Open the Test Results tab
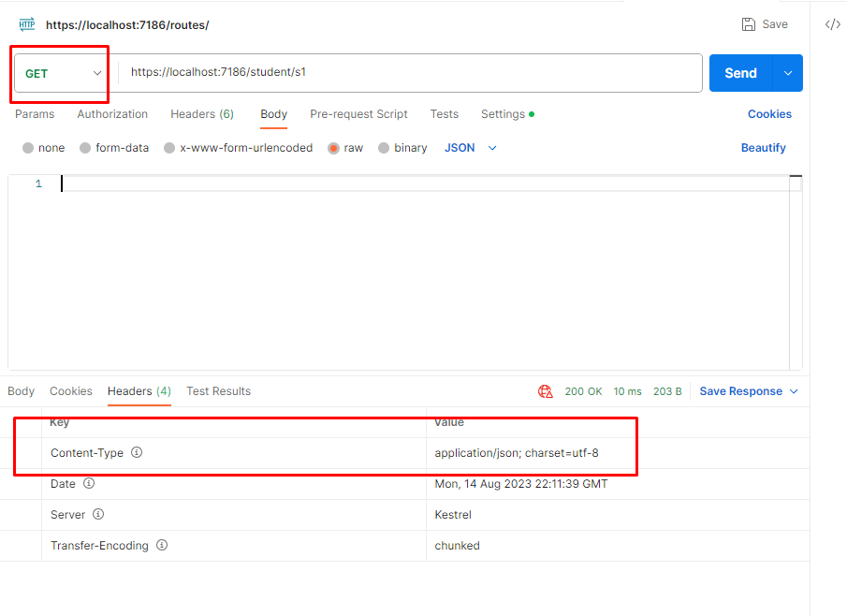847x616 pixels. coord(219,391)
